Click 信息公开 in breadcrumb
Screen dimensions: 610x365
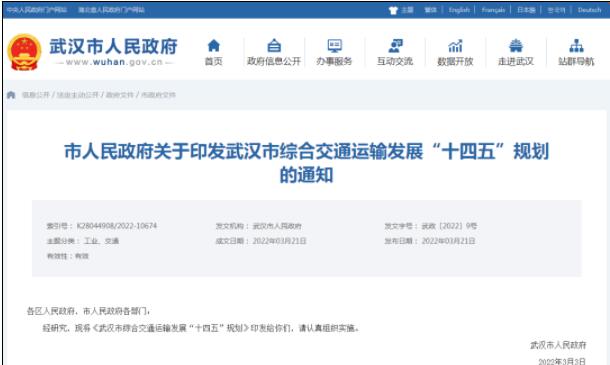[x=36, y=95]
